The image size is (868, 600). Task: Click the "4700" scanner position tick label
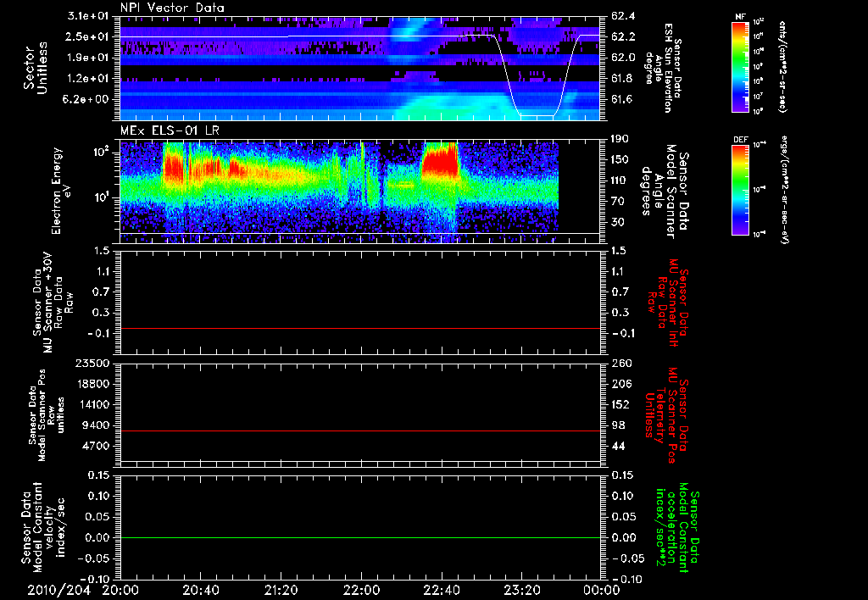95,446
